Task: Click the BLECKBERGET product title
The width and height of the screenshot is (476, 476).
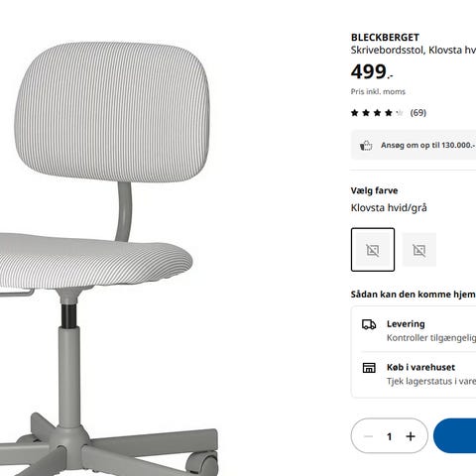Action: point(385,38)
